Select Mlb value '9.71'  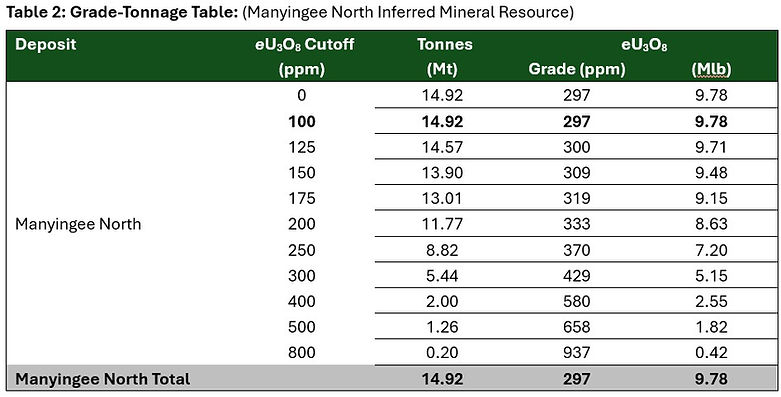711,147
